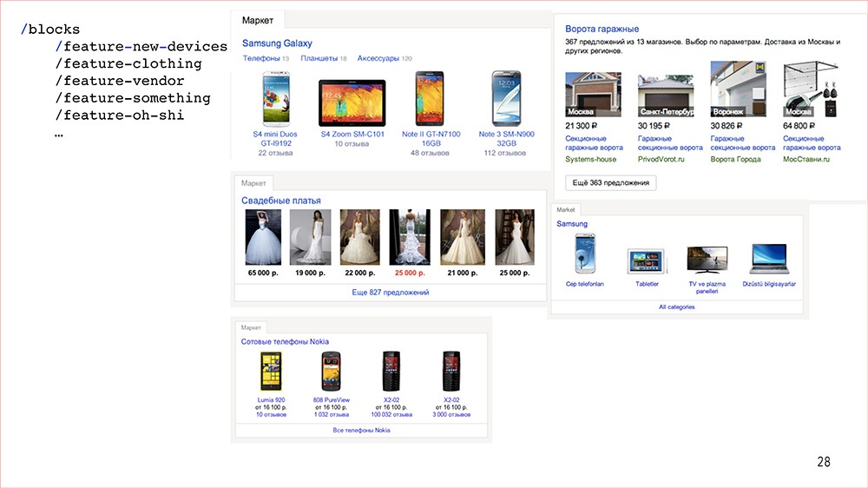Screen dimensions: 868x488
Task: Select the Аксессуары 120 category link
Action: [x=385, y=58]
